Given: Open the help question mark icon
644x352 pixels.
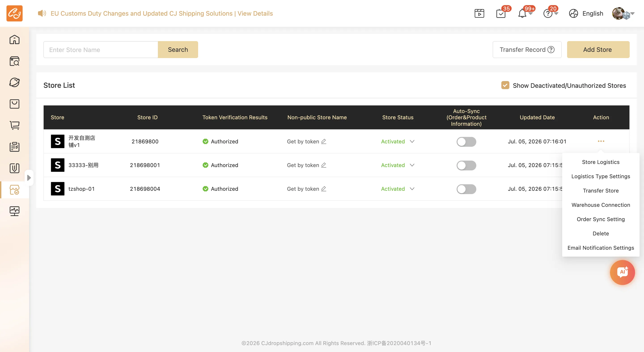Looking at the screenshot, I should coord(548,13).
